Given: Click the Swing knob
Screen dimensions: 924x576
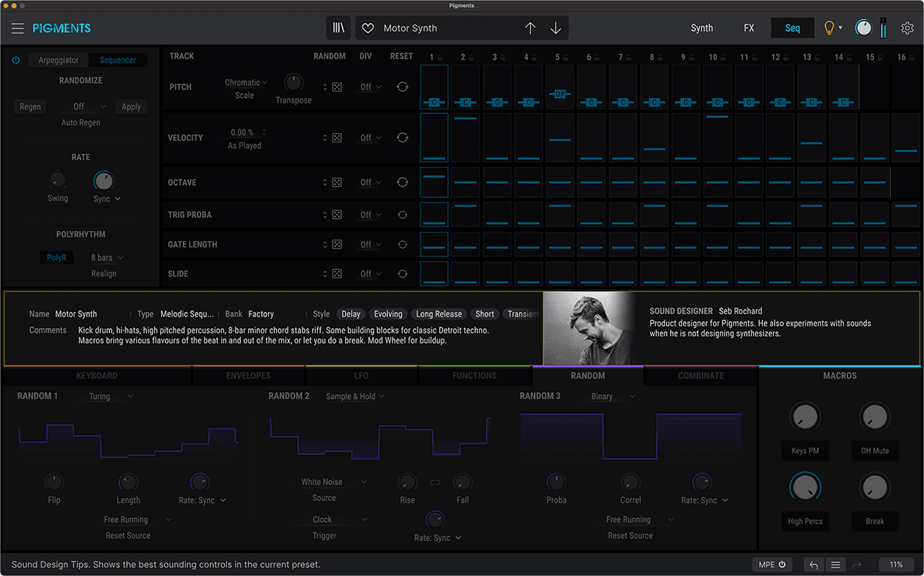Looking at the screenshot, I should (x=58, y=181).
